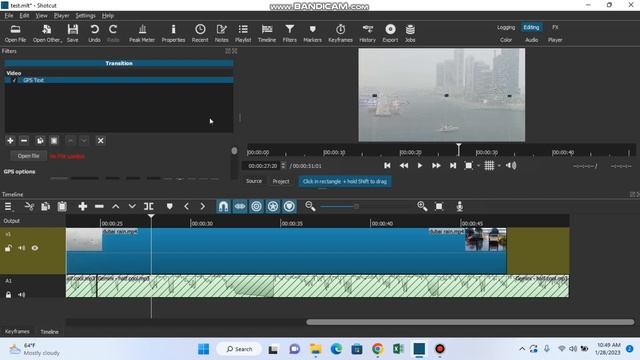The width and height of the screenshot is (640, 360).
Task: Switch to Audio layout
Action: point(531,40)
